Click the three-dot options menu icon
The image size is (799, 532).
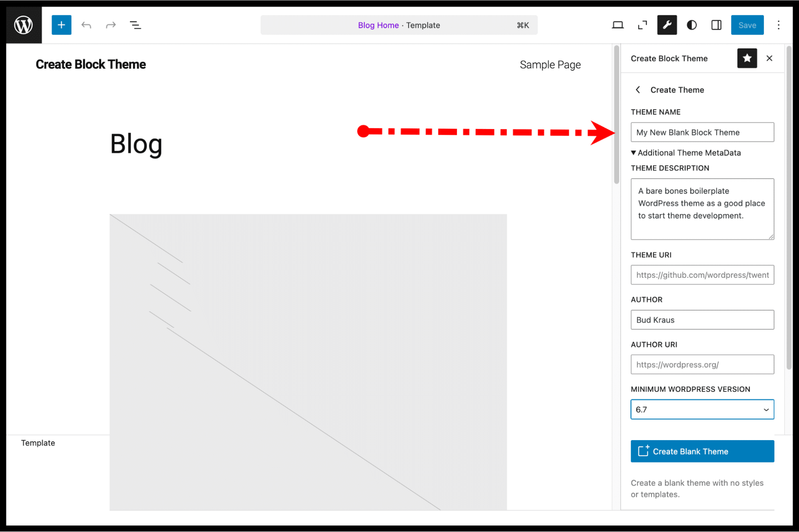click(779, 25)
